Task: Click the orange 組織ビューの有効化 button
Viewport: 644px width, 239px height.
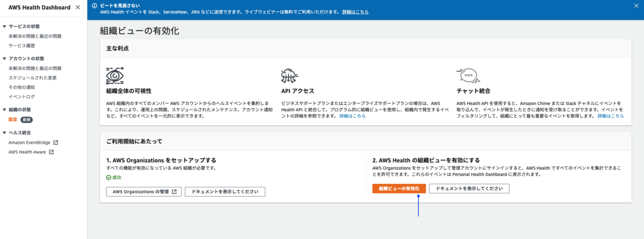Action: (x=399, y=189)
